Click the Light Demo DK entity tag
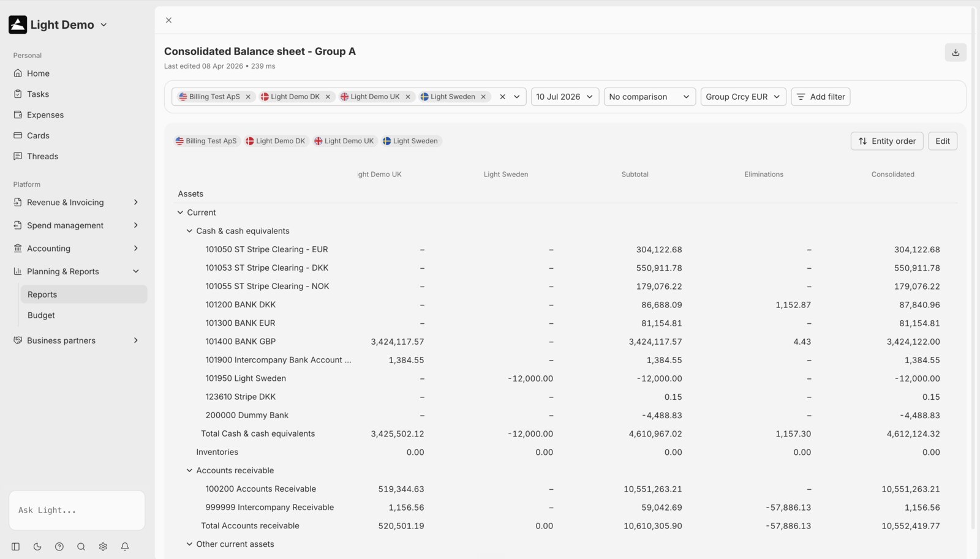Screen dimensions: 980x559 click(276, 141)
